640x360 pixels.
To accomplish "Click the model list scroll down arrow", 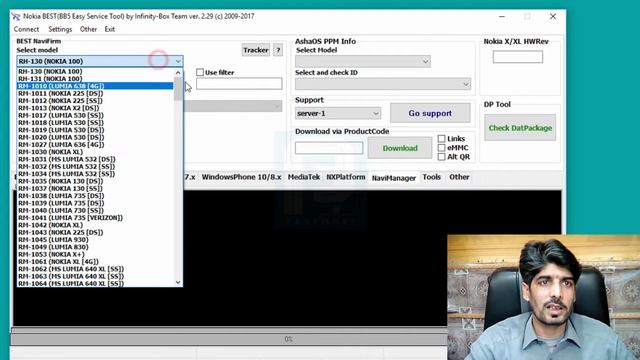I will tap(178, 282).
